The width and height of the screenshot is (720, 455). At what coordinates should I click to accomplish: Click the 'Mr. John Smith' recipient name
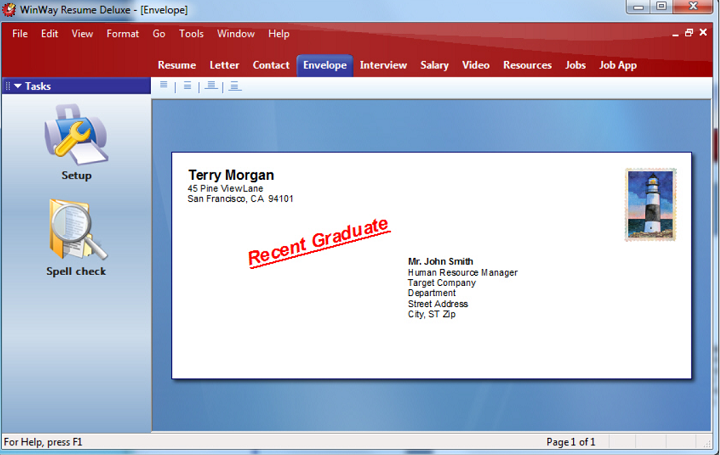coord(440,261)
